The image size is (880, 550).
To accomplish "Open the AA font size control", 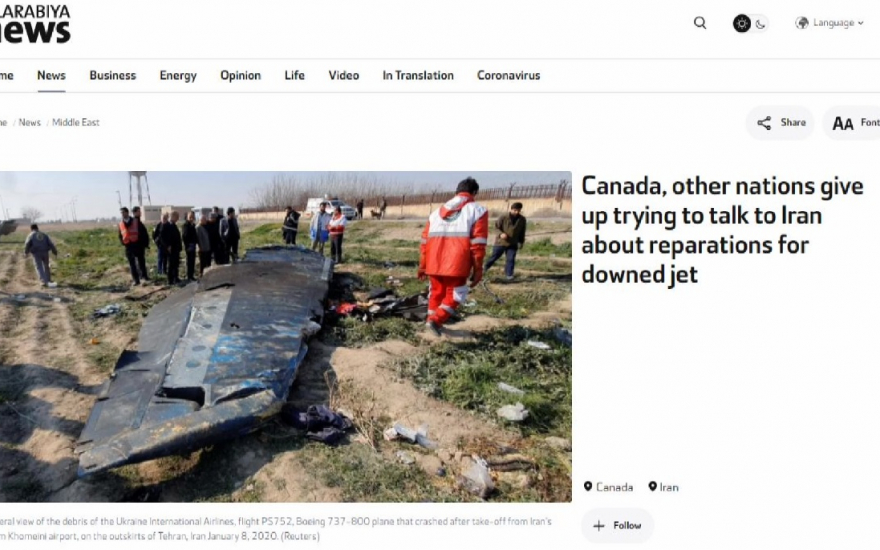I will pyautogui.click(x=843, y=123).
